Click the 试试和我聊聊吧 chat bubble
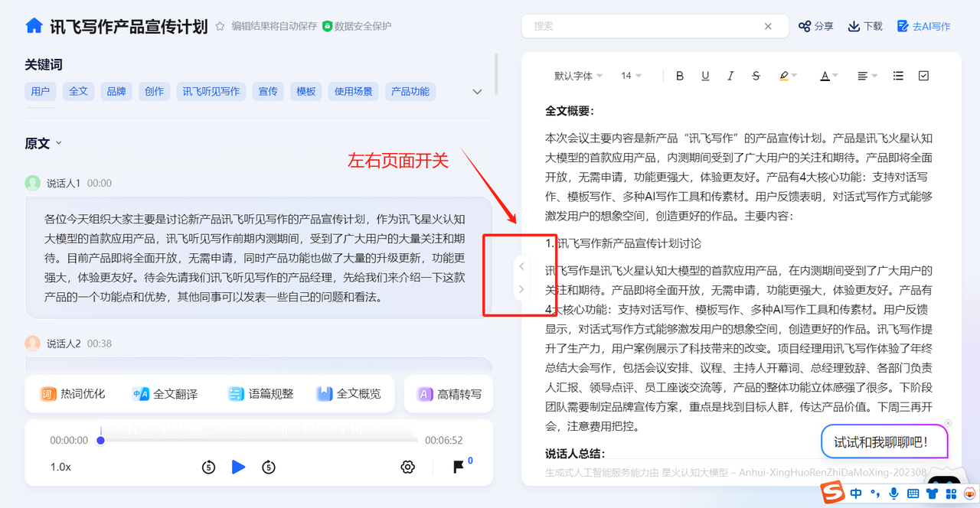 click(884, 441)
